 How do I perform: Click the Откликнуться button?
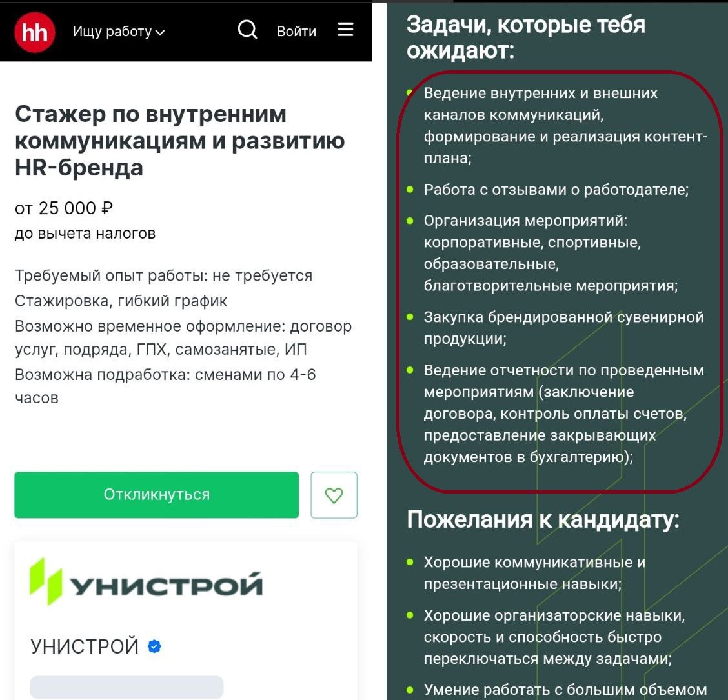156,495
